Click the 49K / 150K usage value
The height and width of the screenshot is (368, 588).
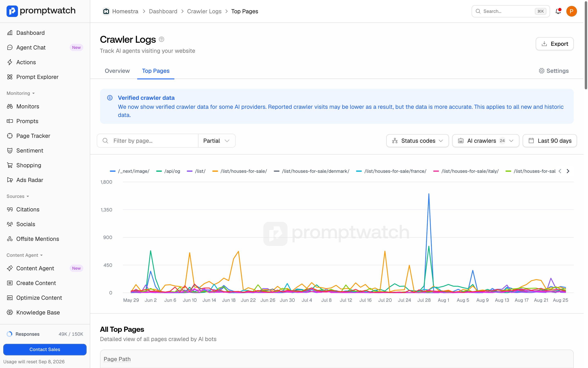pos(71,334)
